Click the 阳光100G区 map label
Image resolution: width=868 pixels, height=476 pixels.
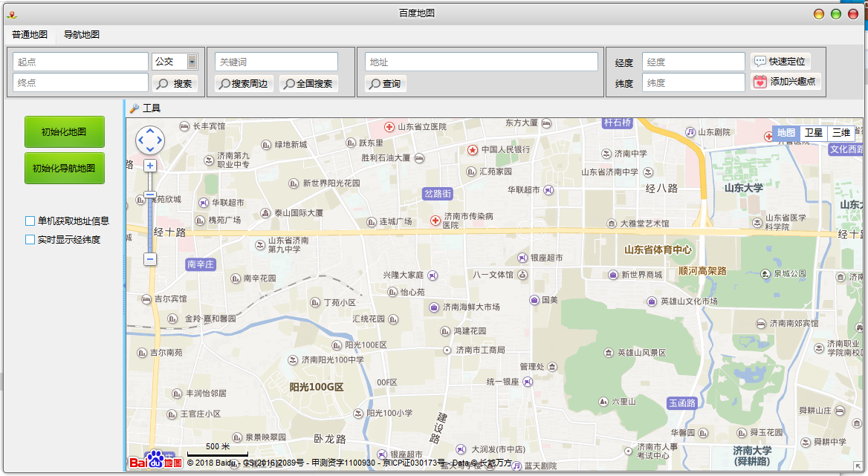coord(317,387)
